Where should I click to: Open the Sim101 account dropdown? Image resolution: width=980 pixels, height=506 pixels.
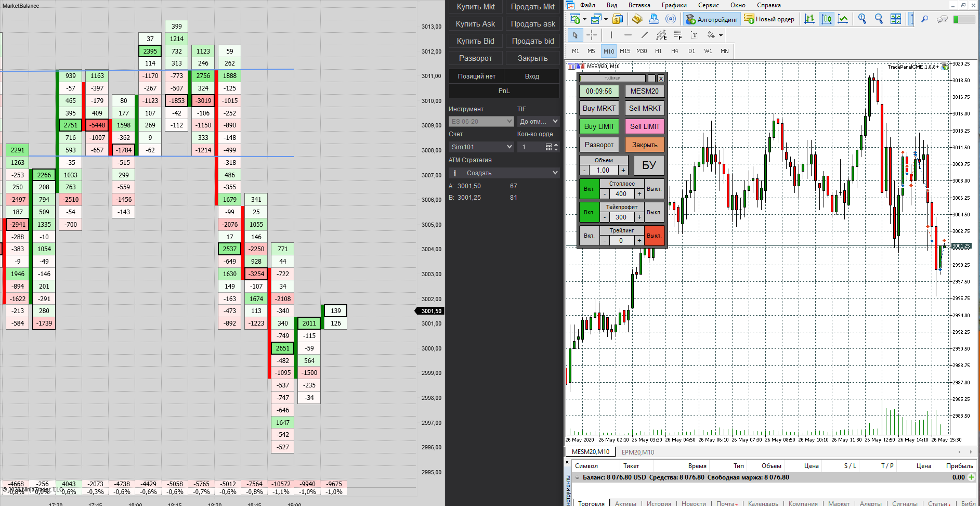click(x=481, y=147)
